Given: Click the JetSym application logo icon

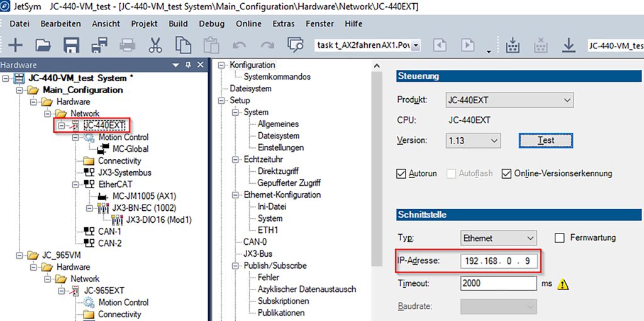Looking at the screenshot, I should click(x=5, y=7).
